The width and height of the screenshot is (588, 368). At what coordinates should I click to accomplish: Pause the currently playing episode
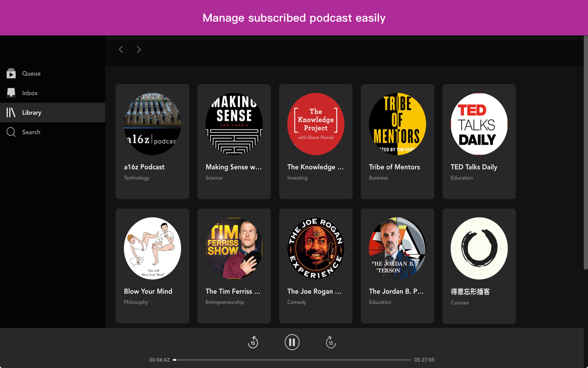pos(292,342)
